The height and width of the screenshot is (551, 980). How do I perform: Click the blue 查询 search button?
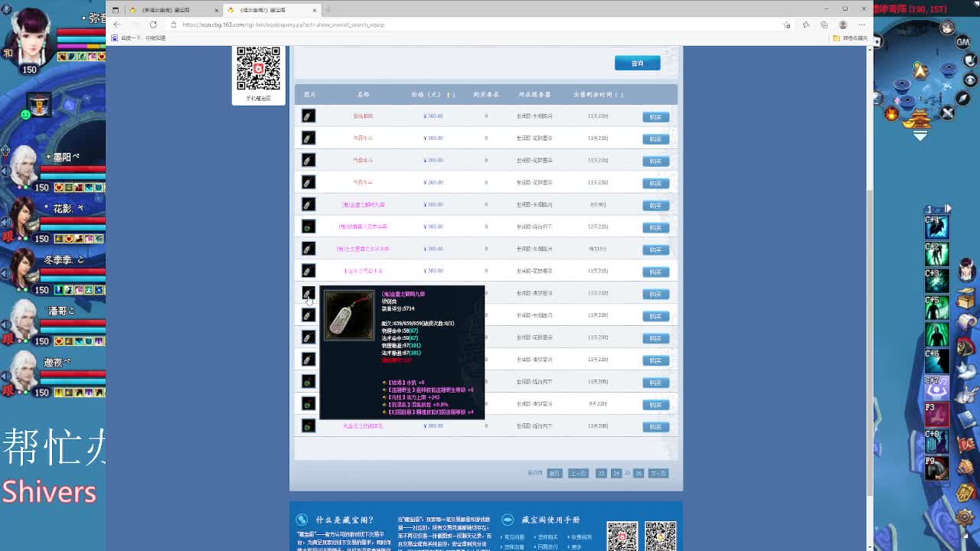tap(637, 63)
